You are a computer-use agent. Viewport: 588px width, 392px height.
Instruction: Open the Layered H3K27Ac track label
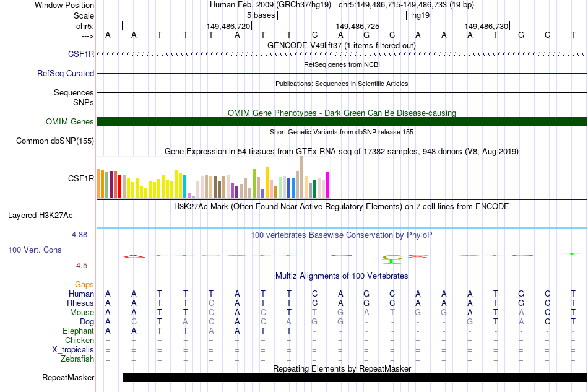pyautogui.click(x=40, y=216)
